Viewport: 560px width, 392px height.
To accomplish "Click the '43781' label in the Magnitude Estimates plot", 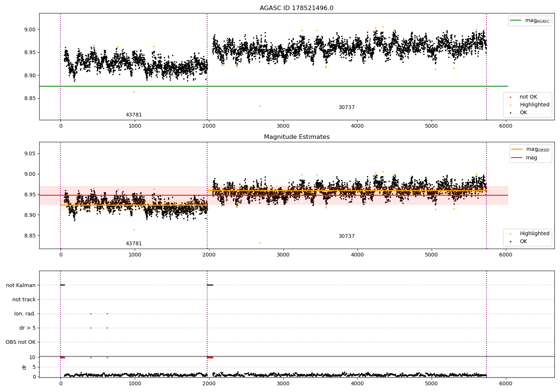I will click(x=134, y=244).
